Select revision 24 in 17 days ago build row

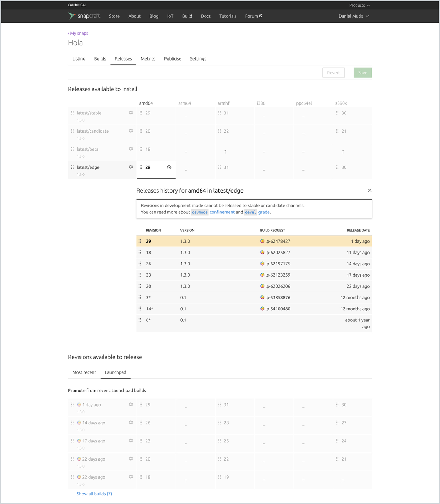[x=353, y=443]
